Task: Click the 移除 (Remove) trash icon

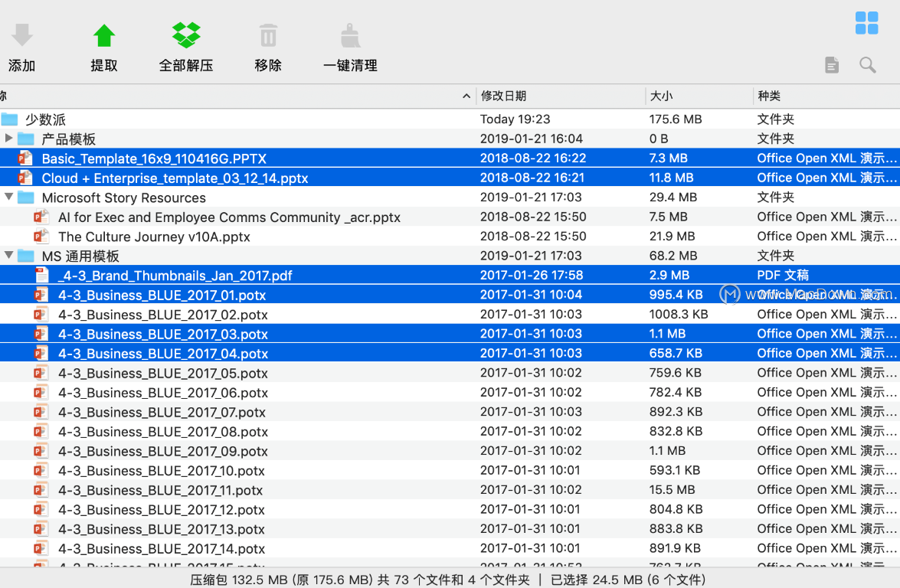Action: (x=268, y=35)
